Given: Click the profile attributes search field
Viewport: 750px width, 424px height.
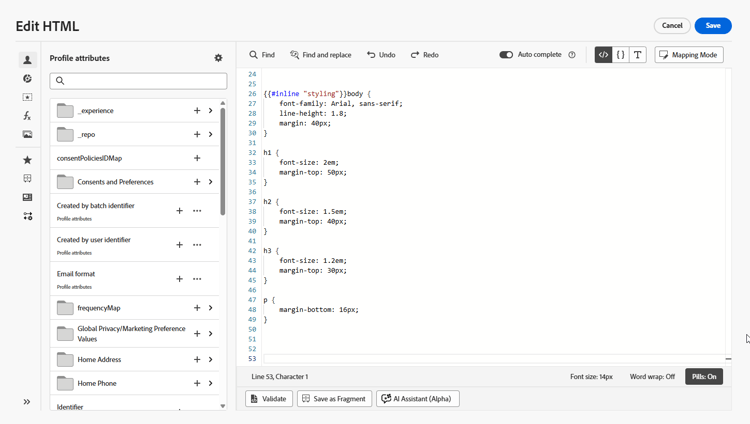Looking at the screenshot, I should 138,81.
